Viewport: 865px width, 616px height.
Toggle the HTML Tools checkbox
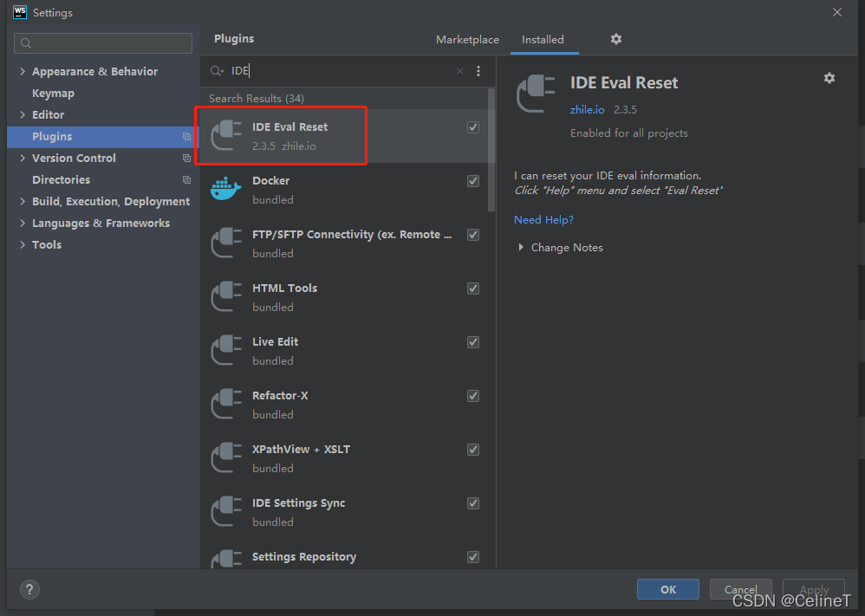tap(473, 289)
